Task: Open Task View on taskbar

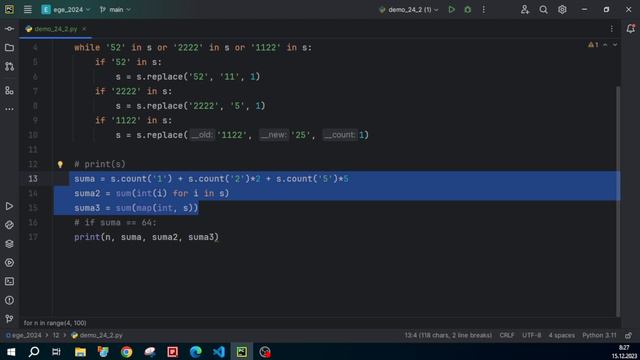Action: (57, 351)
